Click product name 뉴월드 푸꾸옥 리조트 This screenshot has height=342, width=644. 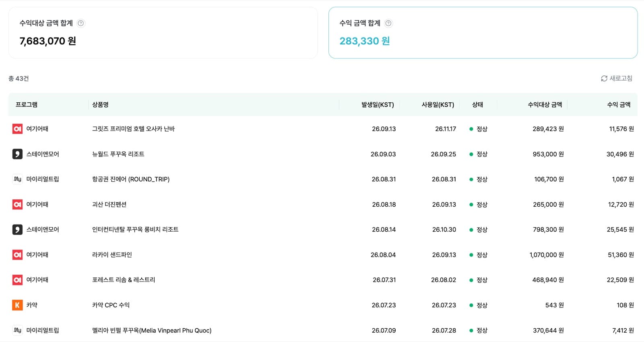click(x=118, y=154)
